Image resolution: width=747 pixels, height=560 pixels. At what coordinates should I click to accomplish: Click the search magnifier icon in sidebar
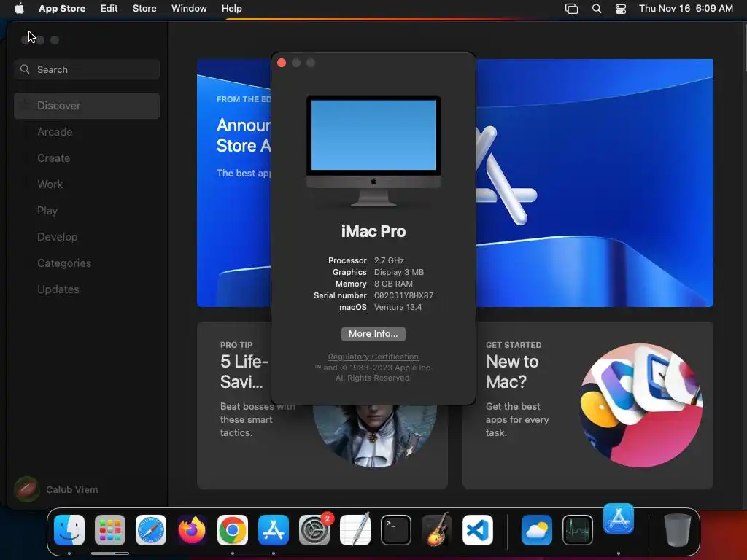click(x=25, y=69)
